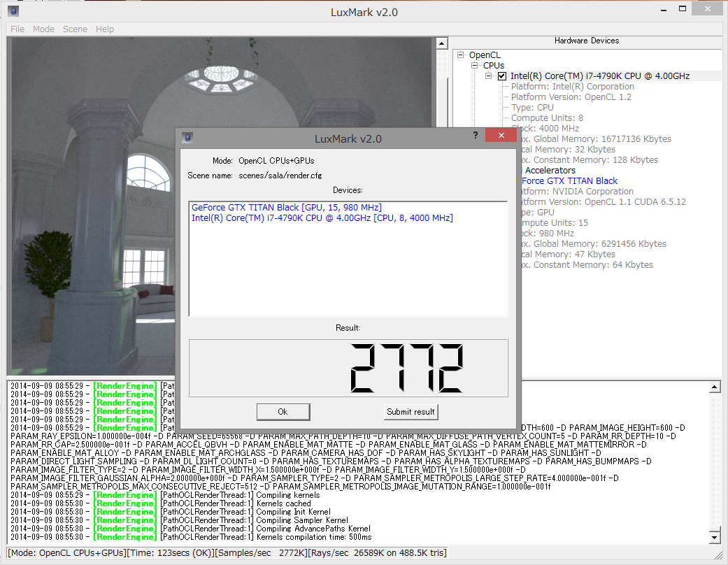
Task: Open the Scene menu
Action: pyautogui.click(x=75, y=29)
